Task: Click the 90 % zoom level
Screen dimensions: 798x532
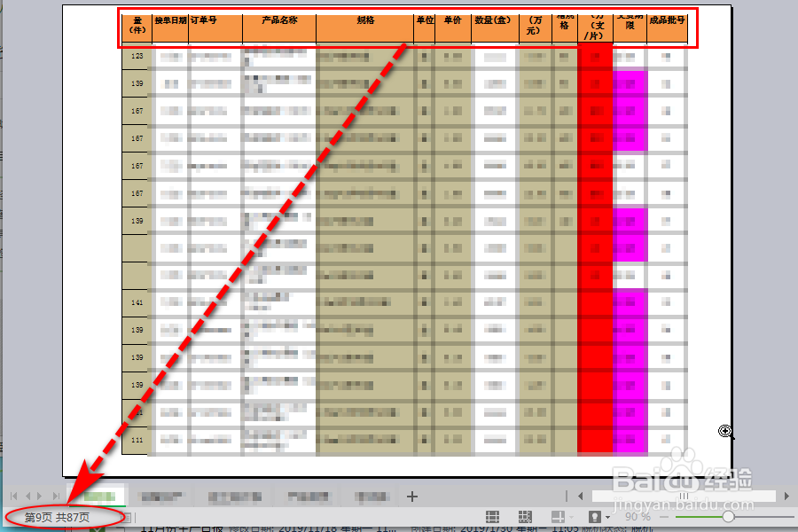Action: coord(638,517)
